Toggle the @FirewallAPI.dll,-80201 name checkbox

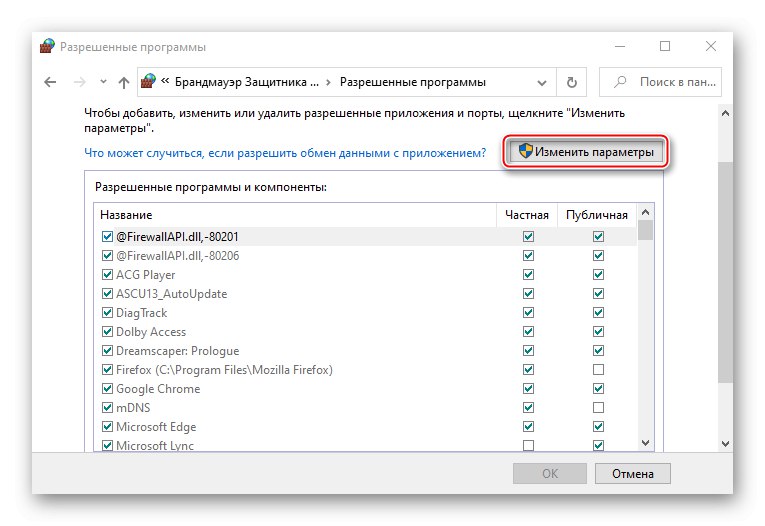(107, 237)
